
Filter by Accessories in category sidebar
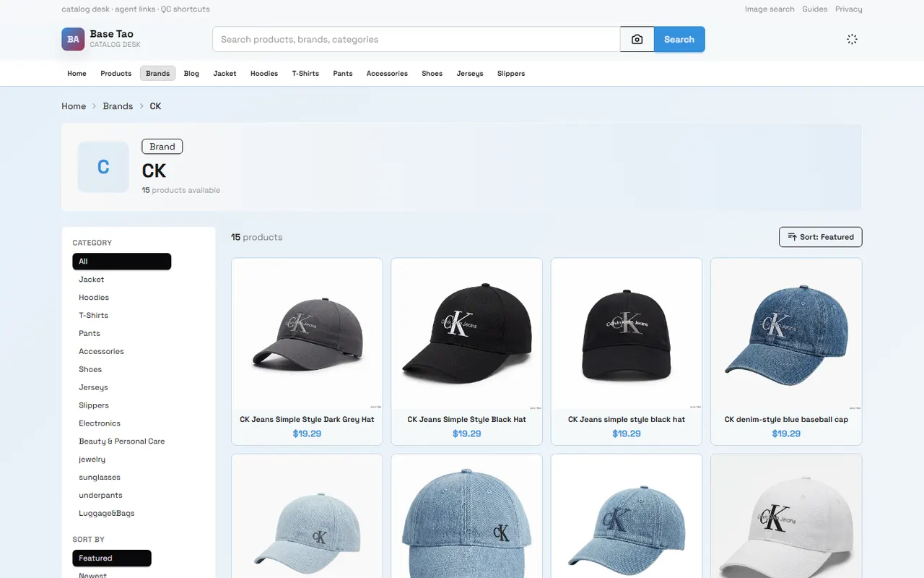click(101, 352)
